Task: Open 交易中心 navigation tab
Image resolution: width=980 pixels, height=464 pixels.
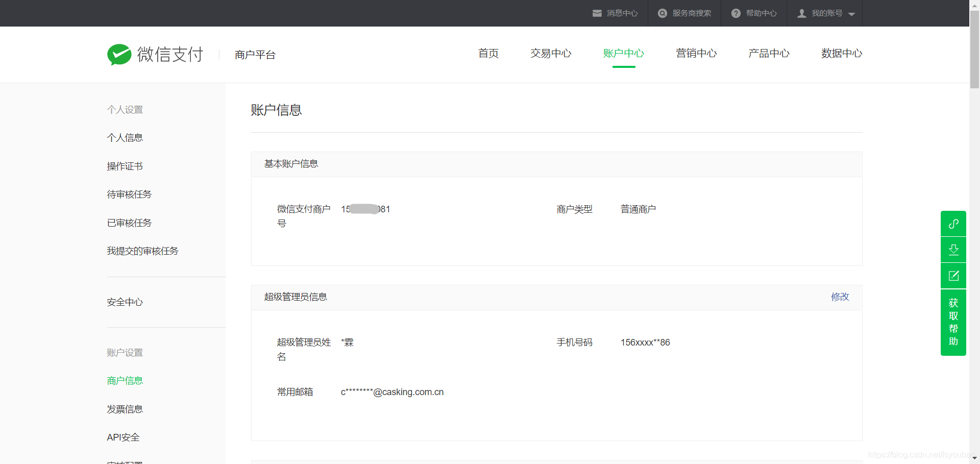Action: pos(551,53)
